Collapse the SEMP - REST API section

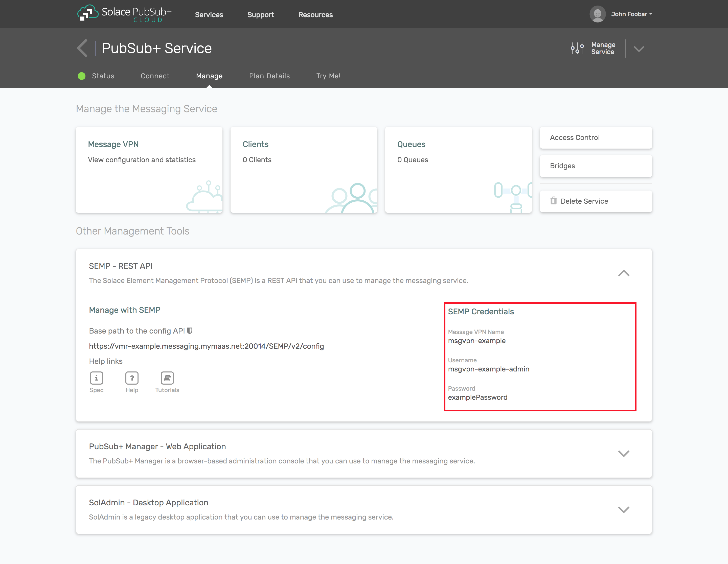click(623, 273)
